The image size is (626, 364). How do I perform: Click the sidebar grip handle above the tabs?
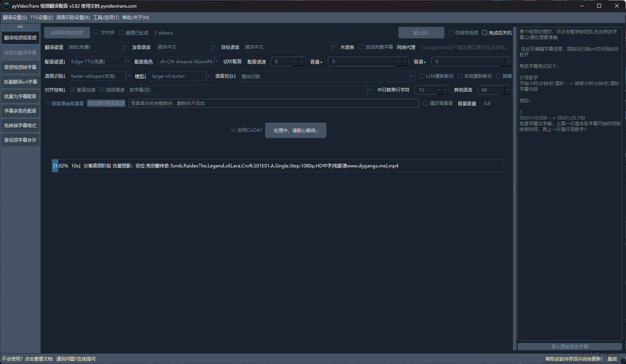click(x=20, y=26)
